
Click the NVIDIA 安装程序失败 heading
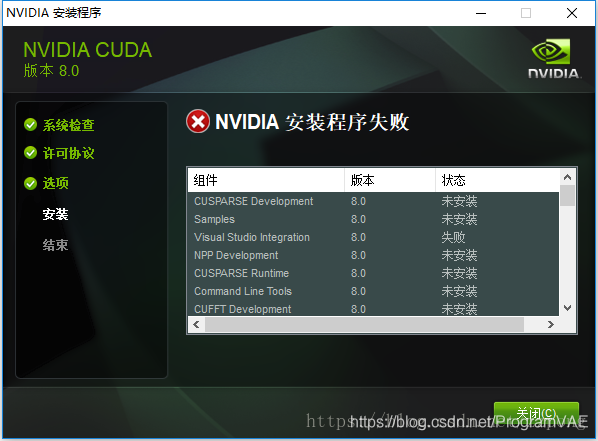[312, 122]
